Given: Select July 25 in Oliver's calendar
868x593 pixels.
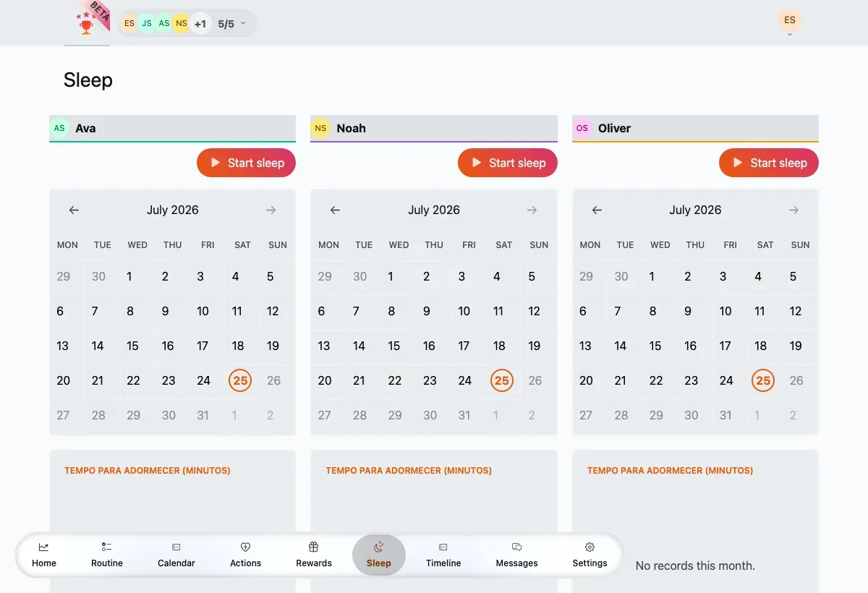Looking at the screenshot, I should click(x=763, y=380).
